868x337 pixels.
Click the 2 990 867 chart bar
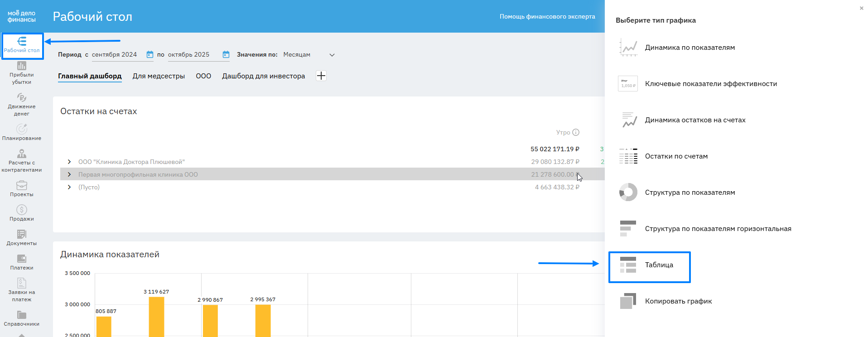coord(210,321)
